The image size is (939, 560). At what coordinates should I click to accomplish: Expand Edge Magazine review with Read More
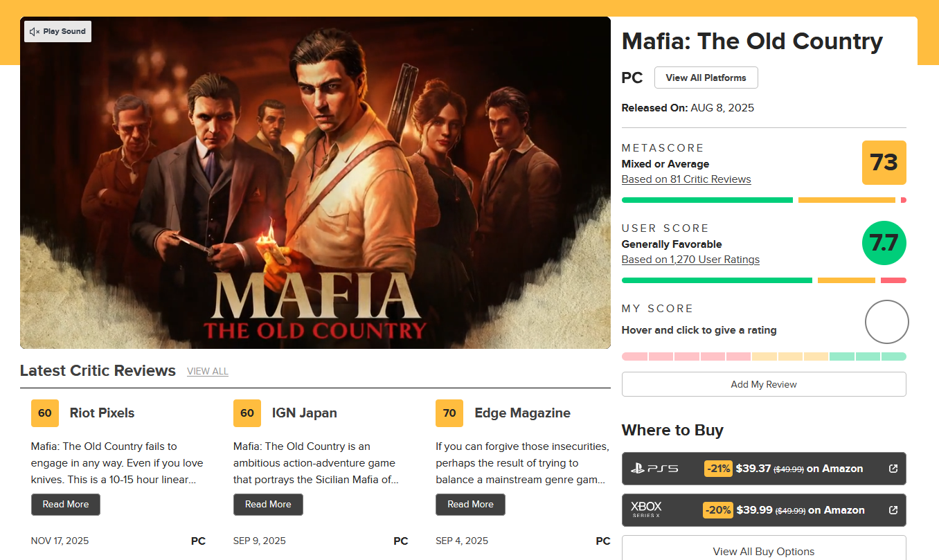tap(470, 505)
